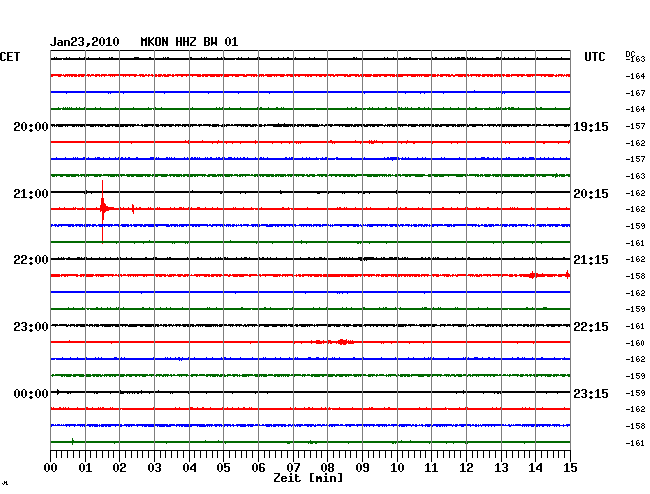Click the 00 minute axis label
Screen dimensions: 650x494
(51, 468)
